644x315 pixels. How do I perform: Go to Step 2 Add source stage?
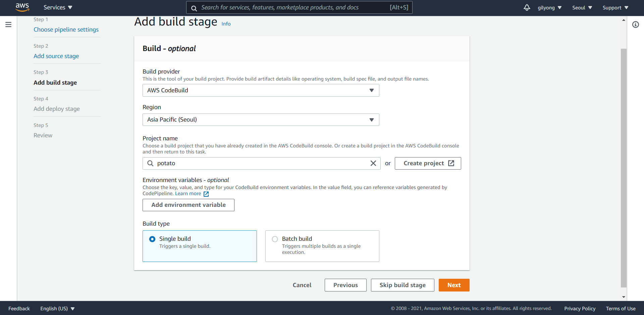point(56,56)
